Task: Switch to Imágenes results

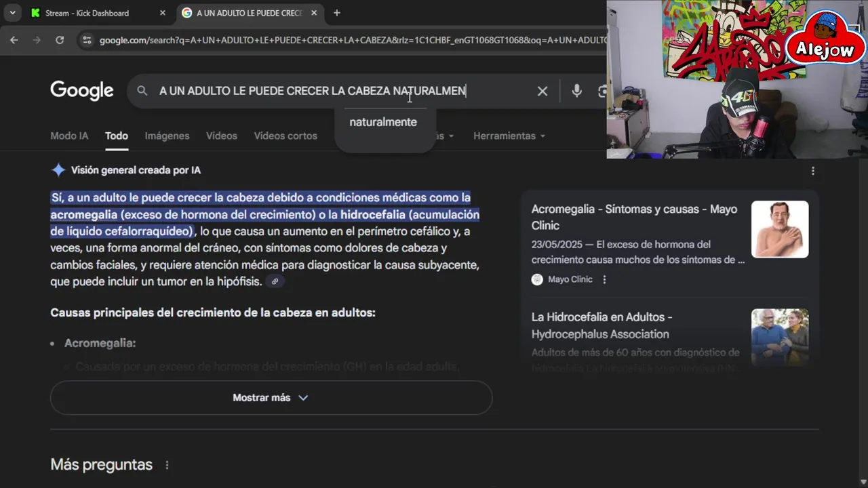Action: tap(167, 136)
